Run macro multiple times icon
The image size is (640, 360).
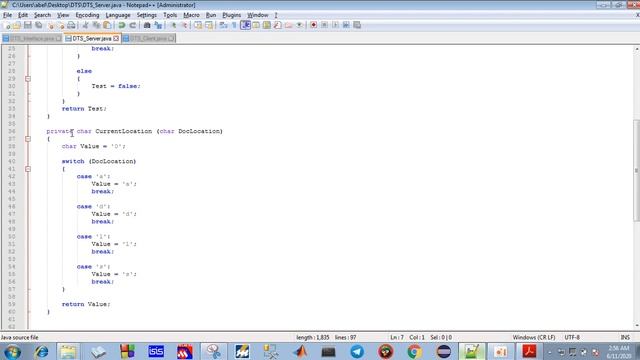point(346,25)
